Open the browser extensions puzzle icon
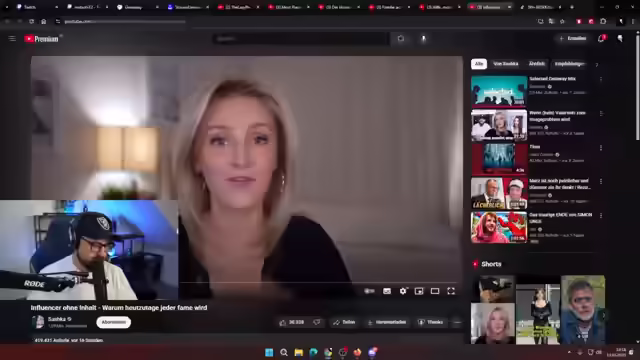The image size is (640, 360). pos(603,21)
